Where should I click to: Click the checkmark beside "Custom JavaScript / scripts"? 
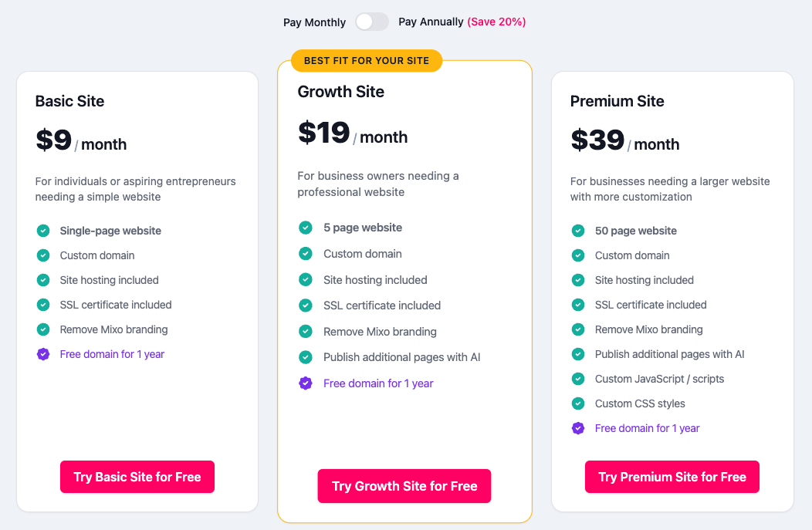578,379
